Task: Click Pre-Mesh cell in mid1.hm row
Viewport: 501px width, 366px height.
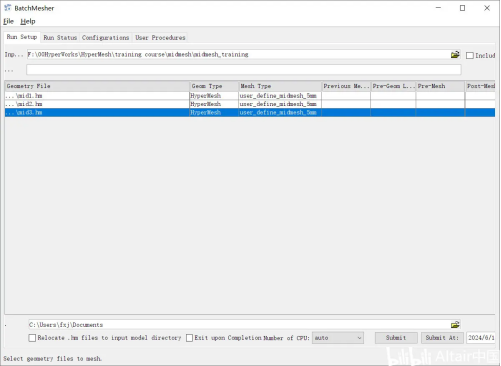Action: [x=440, y=96]
